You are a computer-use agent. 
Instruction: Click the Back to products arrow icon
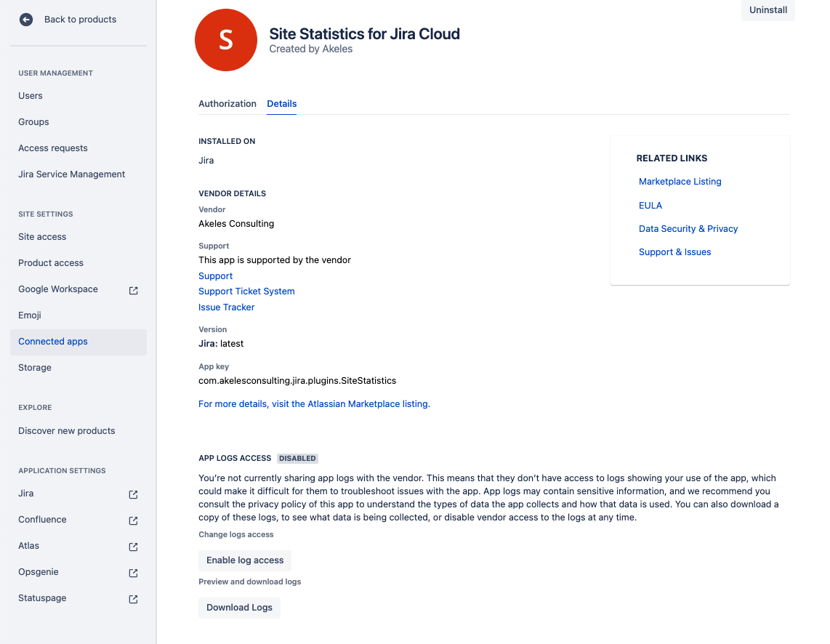pyautogui.click(x=26, y=20)
